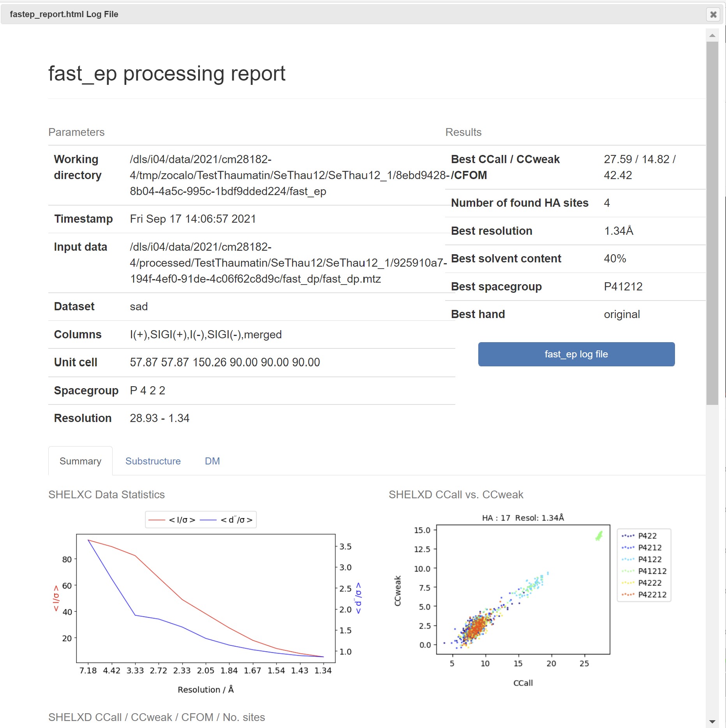Image resolution: width=726 pixels, height=728 pixels.
Task: Click the resolution value 28.93 - 1.34
Action: pyautogui.click(x=160, y=418)
